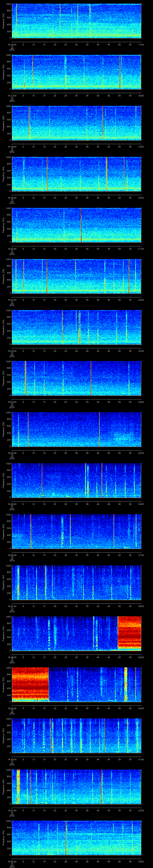Click the 29:00 end time label

[141, 657]
